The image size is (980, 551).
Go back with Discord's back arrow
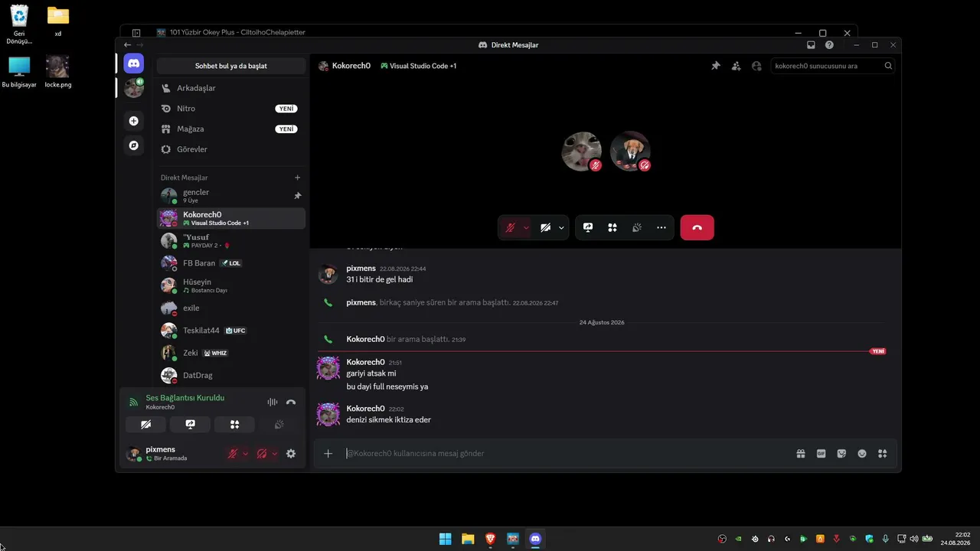coord(128,45)
